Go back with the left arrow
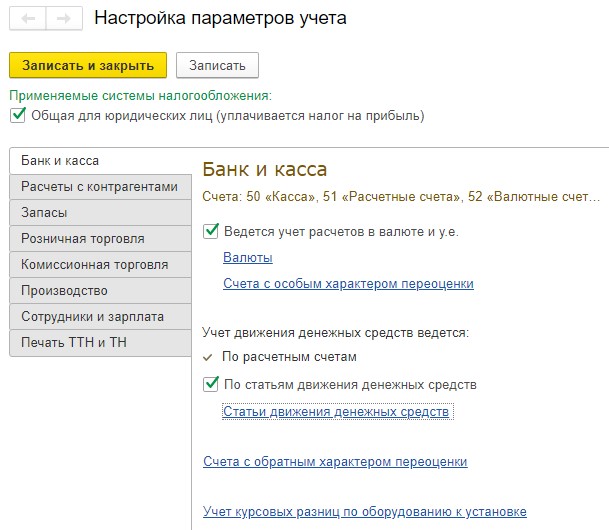 28,18
